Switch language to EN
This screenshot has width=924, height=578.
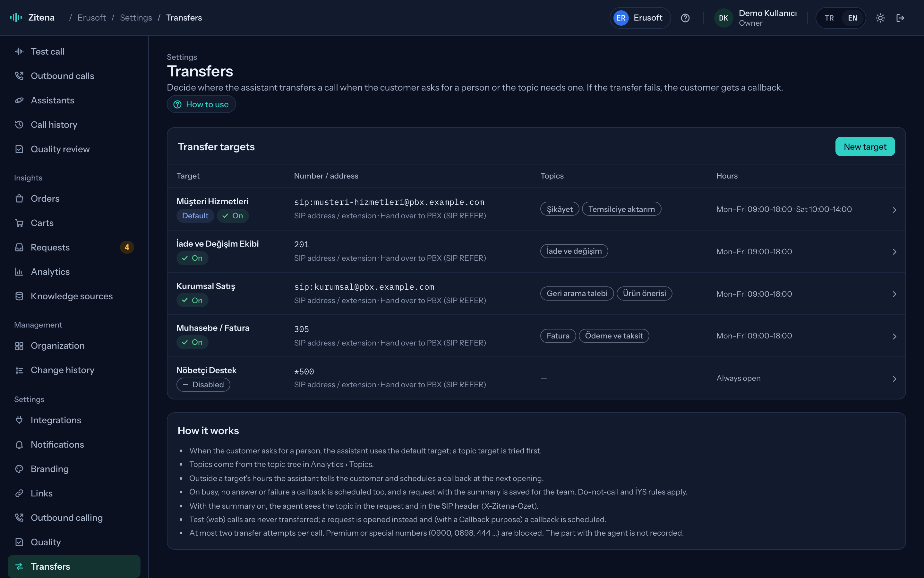point(852,18)
